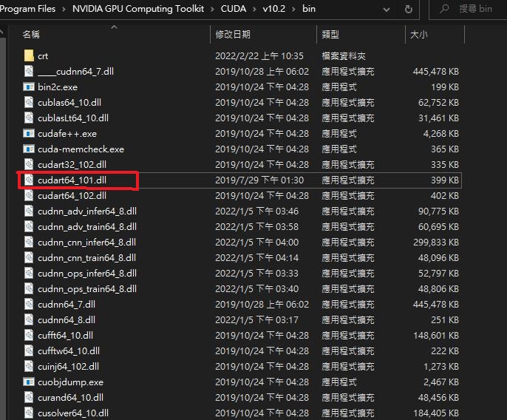Image resolution: width=507 pixels, height=420 pixels.
Task: Click the date 2022/2/22 上午 10:35
Action: coord(259,55)
